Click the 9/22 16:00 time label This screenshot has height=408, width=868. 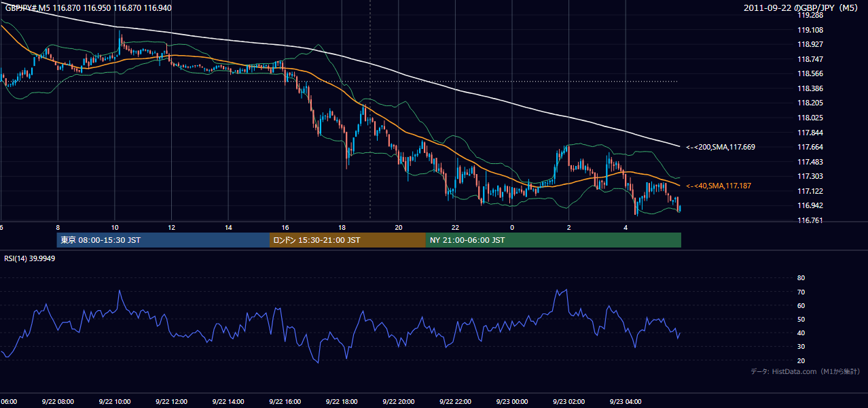(x=285, y=401)
